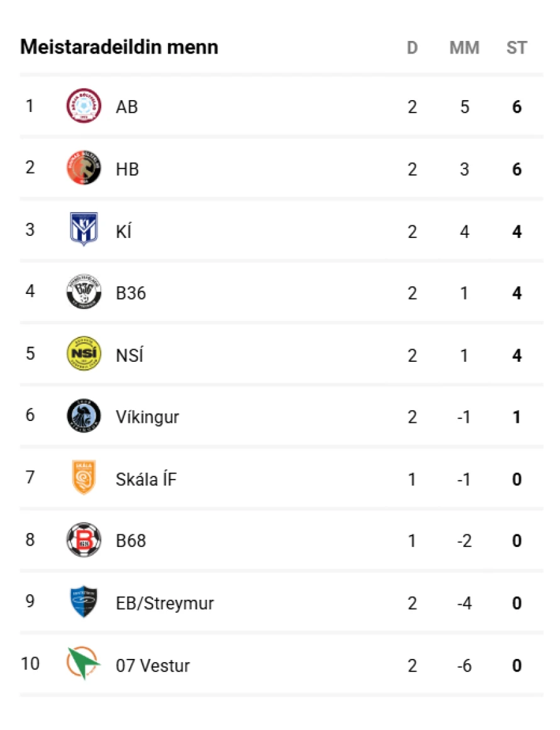Viewport: 560px width, 730px height.
Task: Select the 07 Vestur arrow logo
Action: pos(84,664)
